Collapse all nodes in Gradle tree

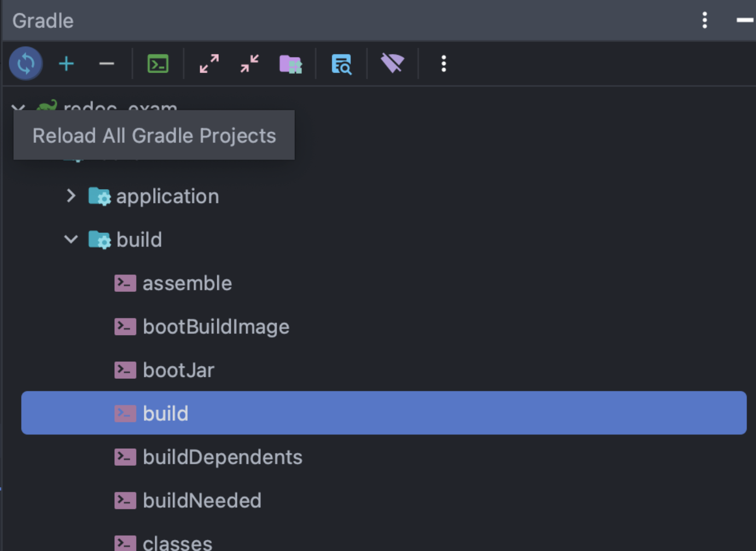point(249,64)
